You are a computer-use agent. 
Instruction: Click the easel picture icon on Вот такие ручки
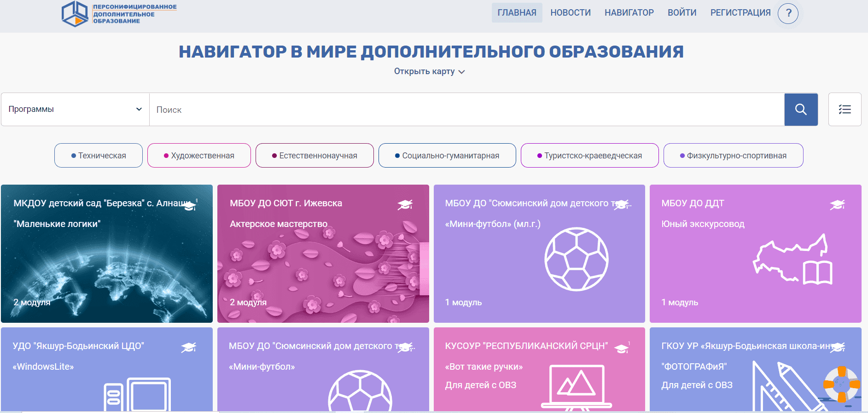click(x=577, y=388)
